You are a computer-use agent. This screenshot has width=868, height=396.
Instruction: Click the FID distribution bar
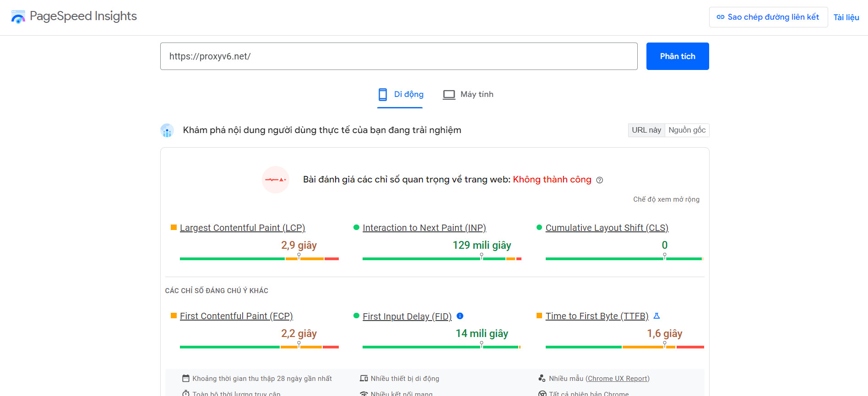click(x=442, y=347)
